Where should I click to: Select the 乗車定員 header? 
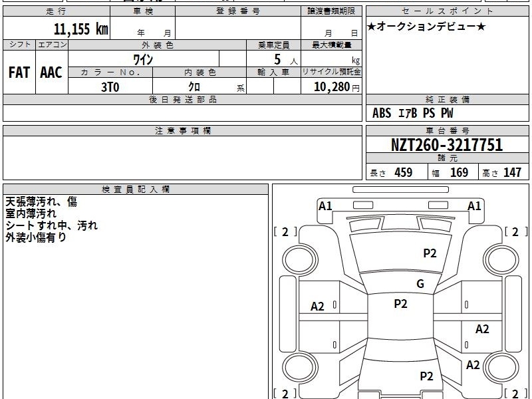pos(273,45)
